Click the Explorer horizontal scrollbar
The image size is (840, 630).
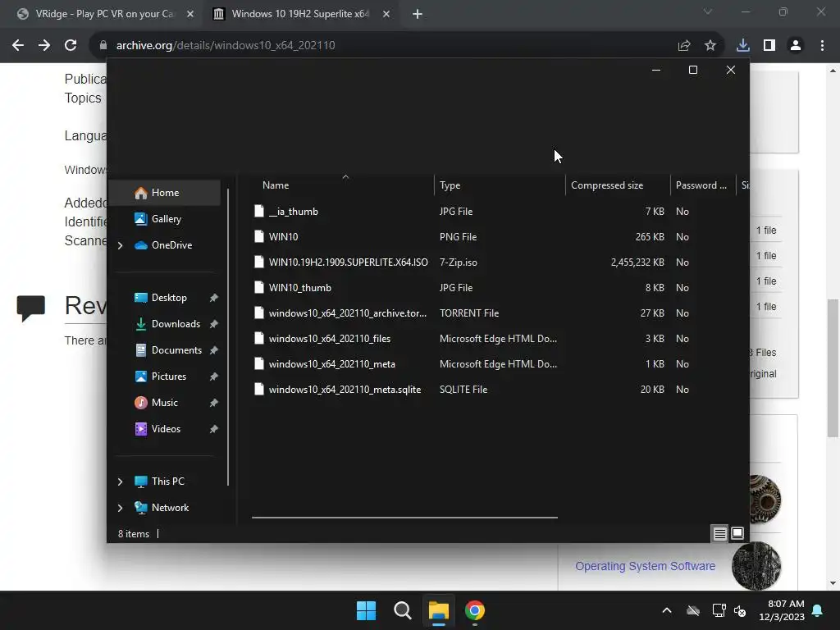[x=404, y=518]
